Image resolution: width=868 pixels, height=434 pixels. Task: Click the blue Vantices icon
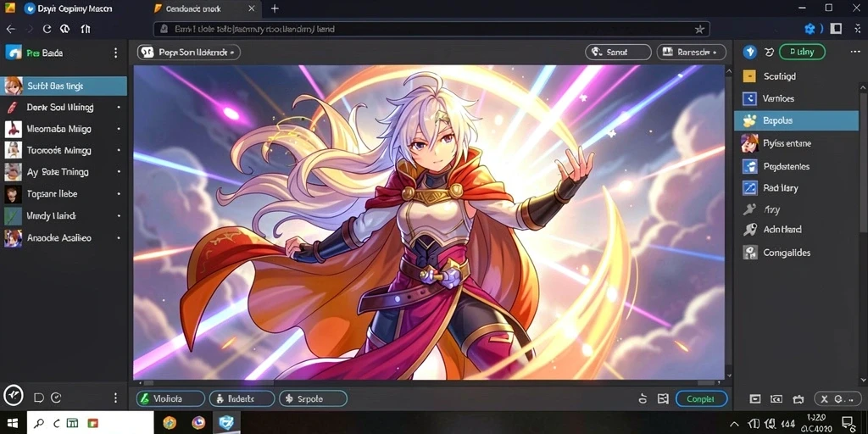(749, 98)
